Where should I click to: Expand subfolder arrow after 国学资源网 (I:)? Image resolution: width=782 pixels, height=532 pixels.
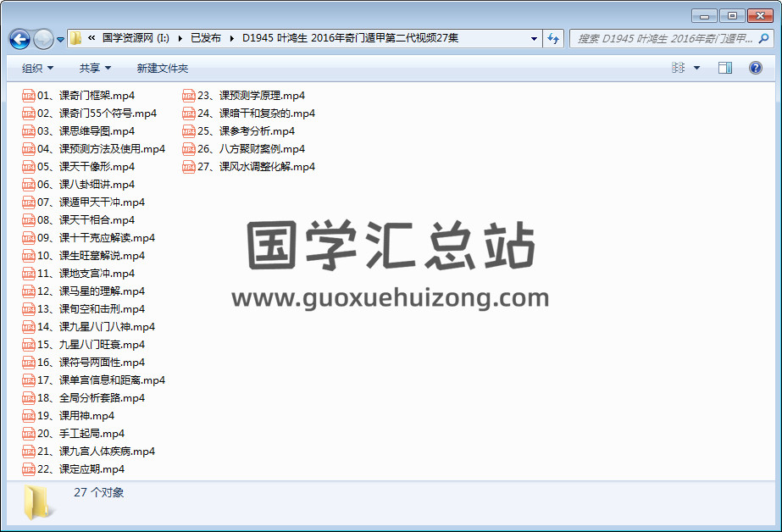pos(180,38)
